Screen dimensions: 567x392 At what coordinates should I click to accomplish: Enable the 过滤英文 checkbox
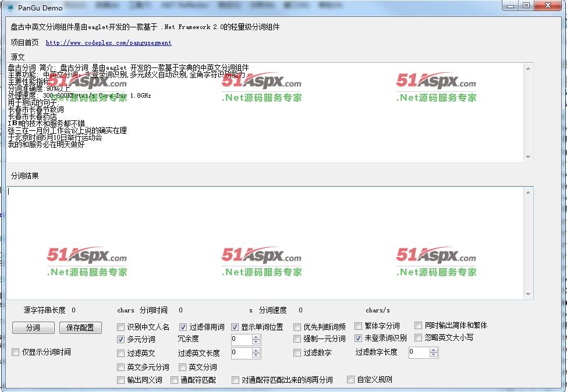[x=121, y=354]
